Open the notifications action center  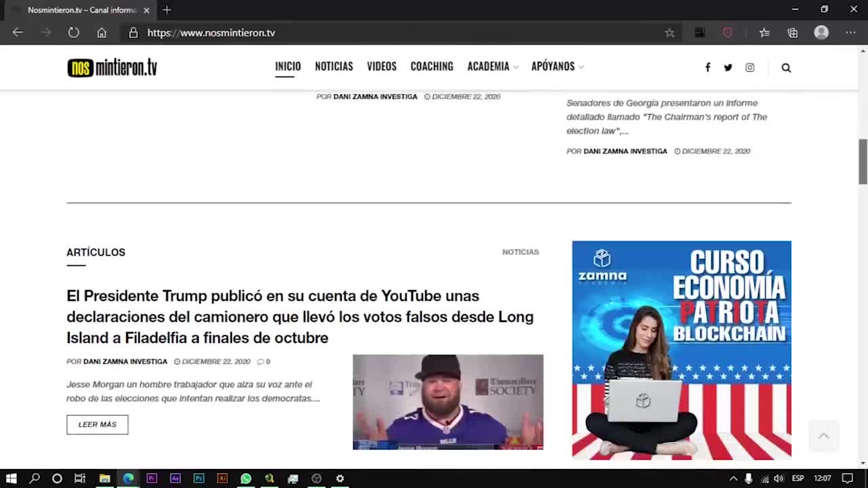[x=847, y=479]
